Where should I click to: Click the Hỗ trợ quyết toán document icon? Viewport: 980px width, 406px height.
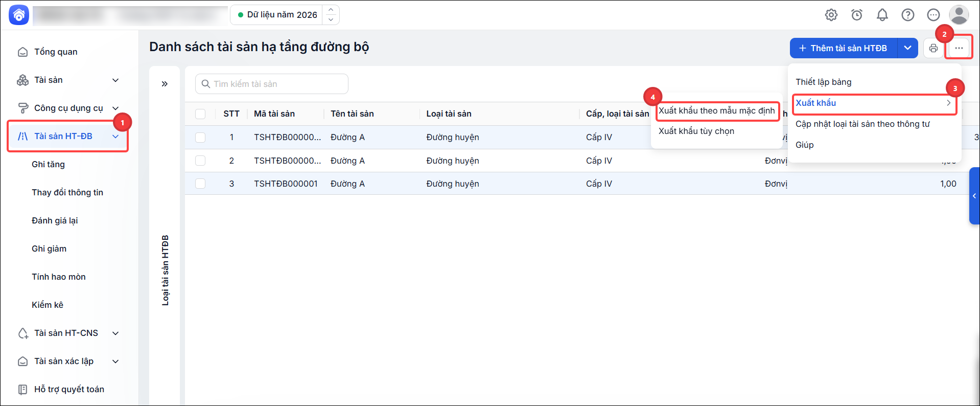23,389
